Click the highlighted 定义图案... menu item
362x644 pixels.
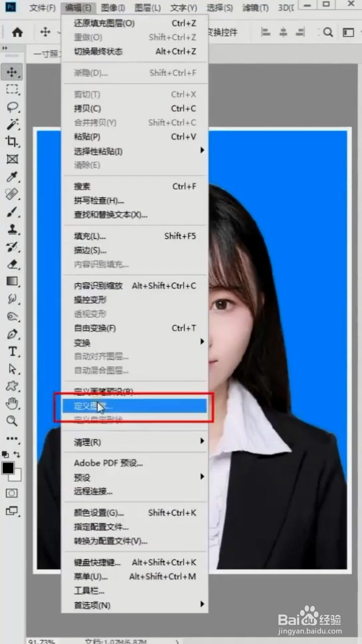(135, 406)
